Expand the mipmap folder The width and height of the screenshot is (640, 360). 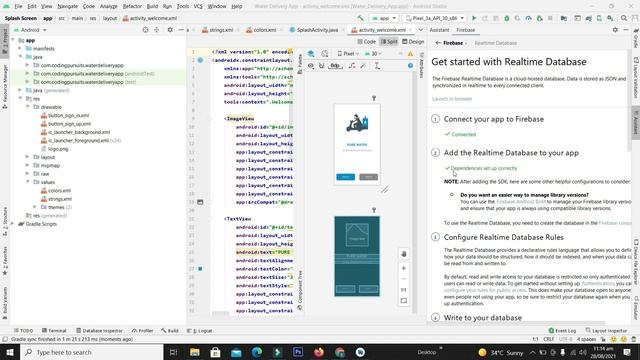[x=28, y=165]
